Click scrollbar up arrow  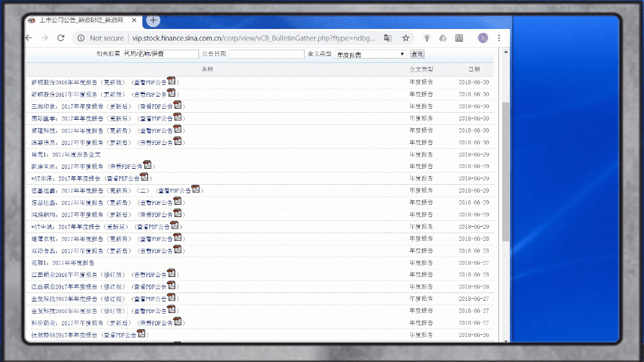coord(506,52)
